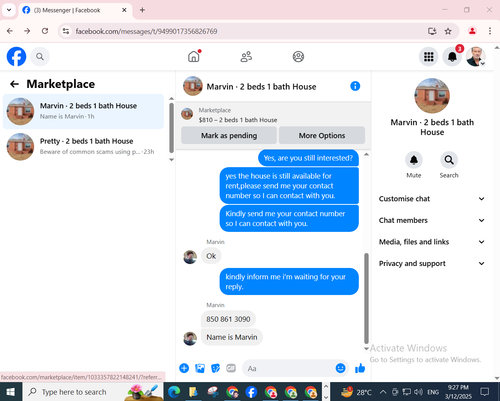500x401 pixels.
Task: Open Chrome three-dot menu
Action: click(x=490, y=31)
